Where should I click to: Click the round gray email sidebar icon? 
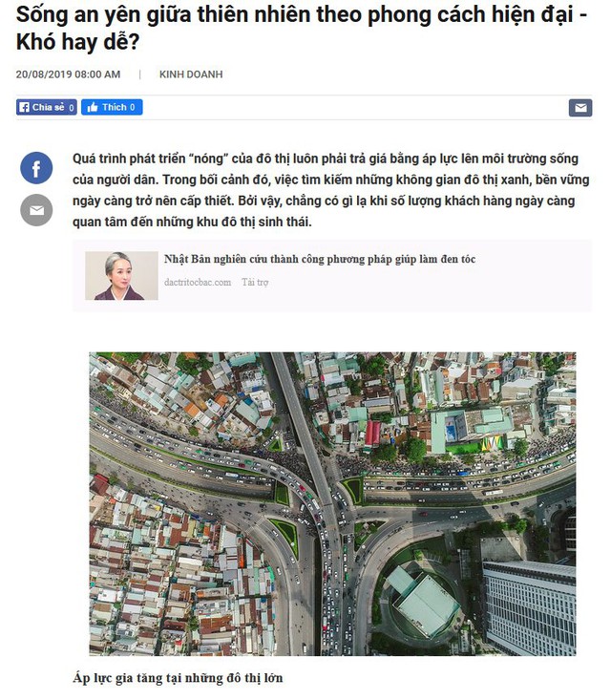coord(36,210)
